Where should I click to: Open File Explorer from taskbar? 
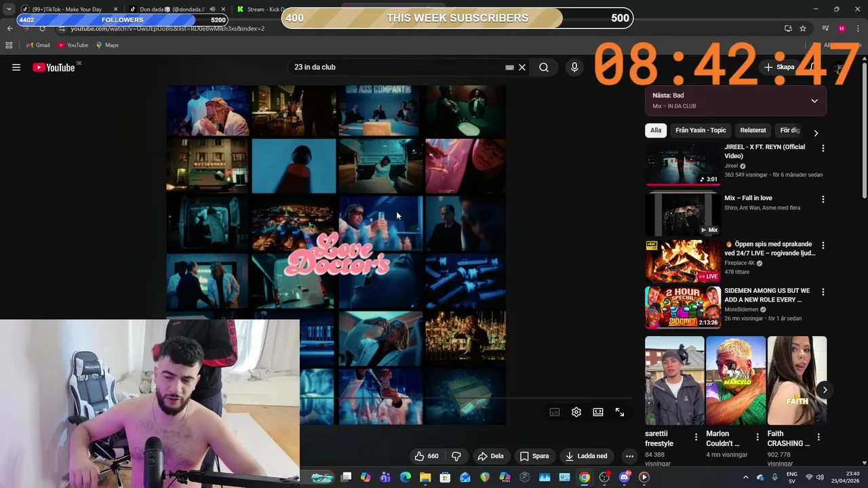click(425, 477)
